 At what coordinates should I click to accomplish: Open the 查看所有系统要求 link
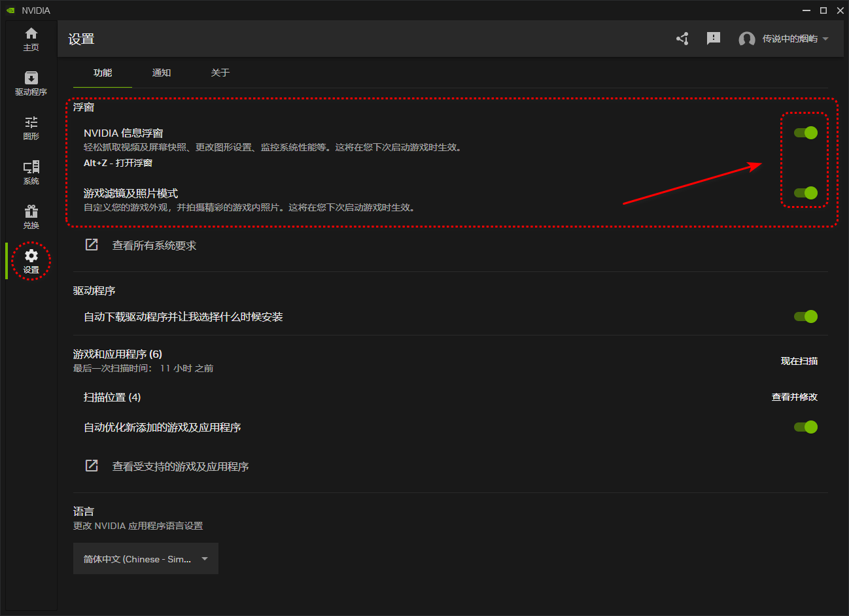(x=154, y=246)
